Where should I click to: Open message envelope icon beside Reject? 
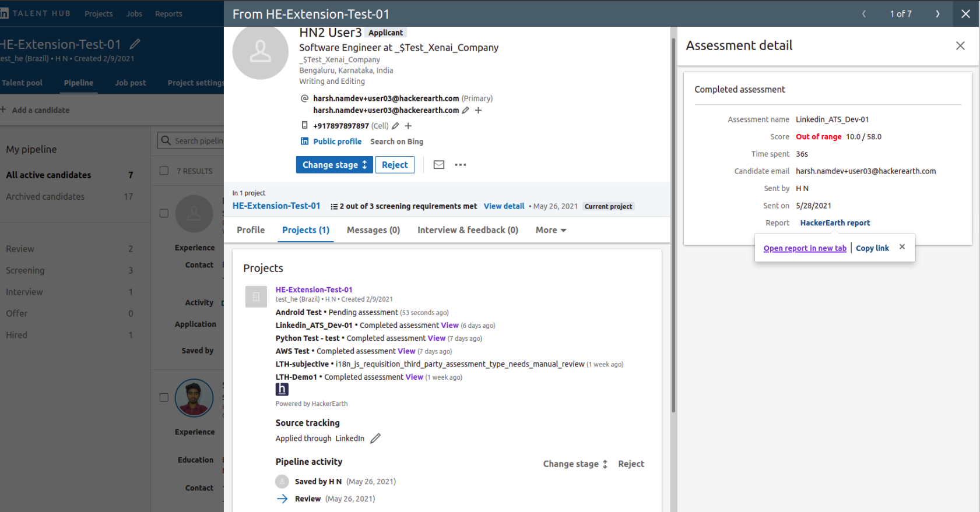(x=439, y=165)
